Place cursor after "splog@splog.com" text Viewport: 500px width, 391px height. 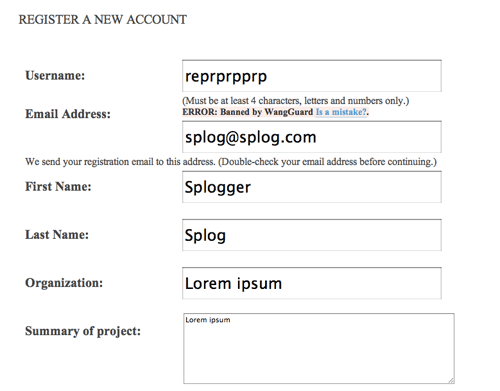tap(317, 137)
